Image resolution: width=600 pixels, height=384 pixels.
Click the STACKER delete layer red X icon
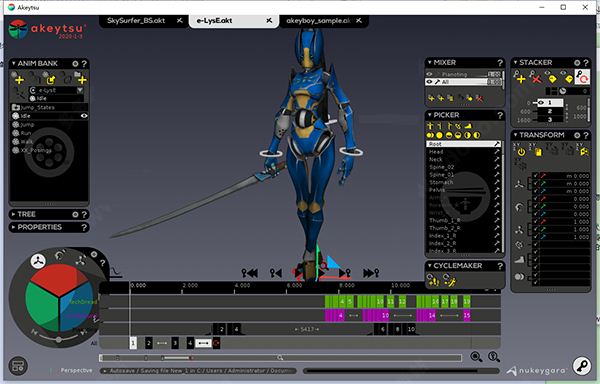[x=536, y=79]
